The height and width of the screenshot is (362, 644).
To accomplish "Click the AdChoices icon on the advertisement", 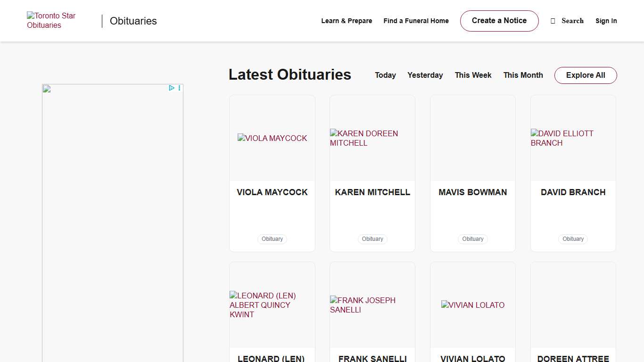I will (x=172, y=88).
